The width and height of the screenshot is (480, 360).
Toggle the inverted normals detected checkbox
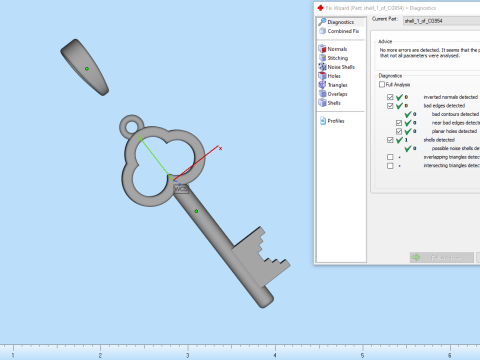coord(390,97)
